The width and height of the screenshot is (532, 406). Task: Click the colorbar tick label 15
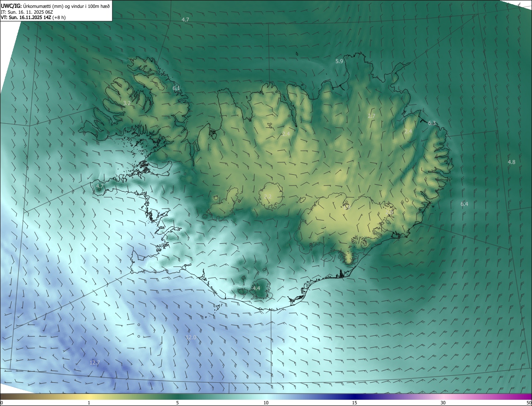355,403
